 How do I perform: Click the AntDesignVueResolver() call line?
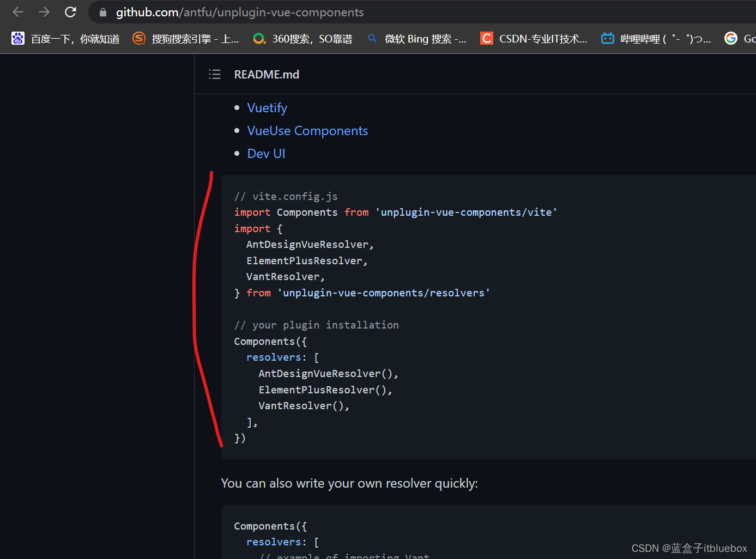coord(328,374)
